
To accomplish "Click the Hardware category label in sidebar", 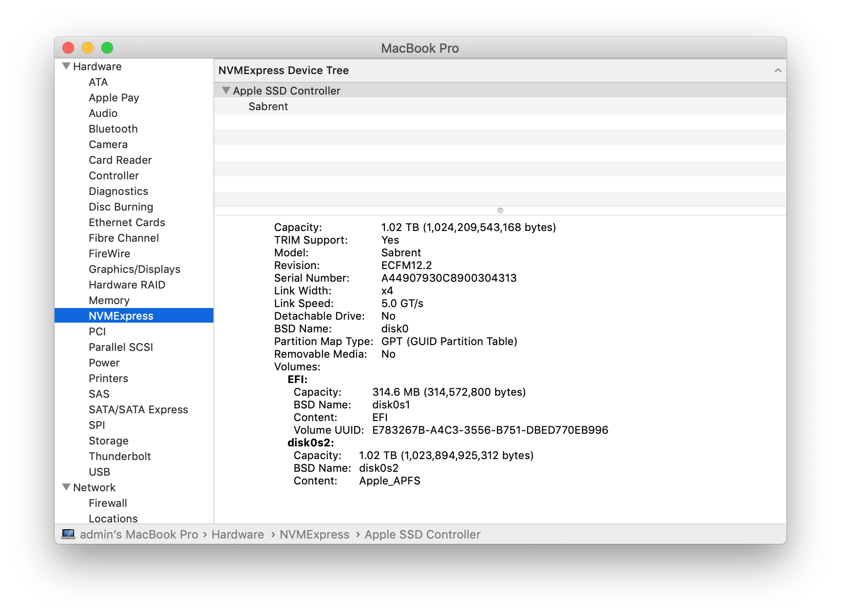I will pos(97,66).
